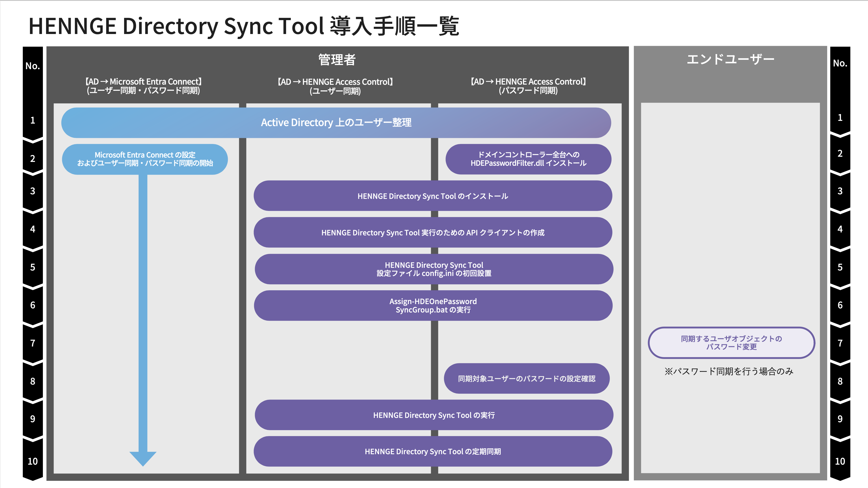Click "HENNGE Directory Sync Tool の実行" step

(434, 415)
